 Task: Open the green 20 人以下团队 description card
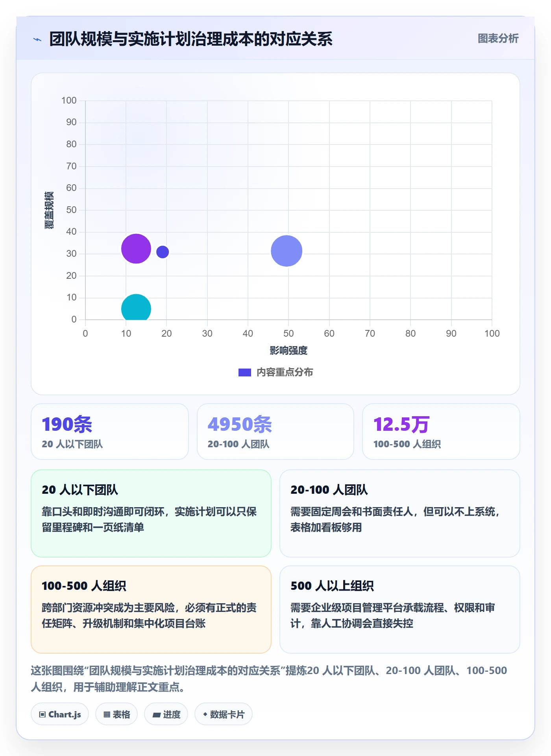coord(151,513)
